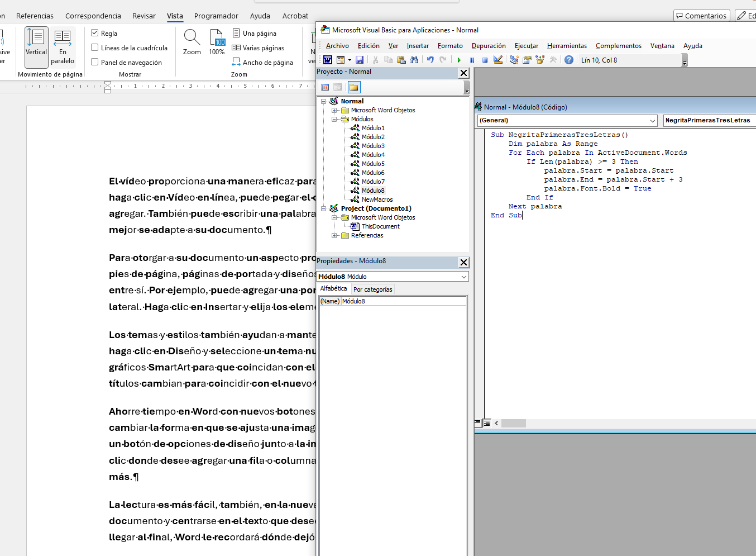
Task: Switch to Por categorías properties tab
Action: (372, 289)
